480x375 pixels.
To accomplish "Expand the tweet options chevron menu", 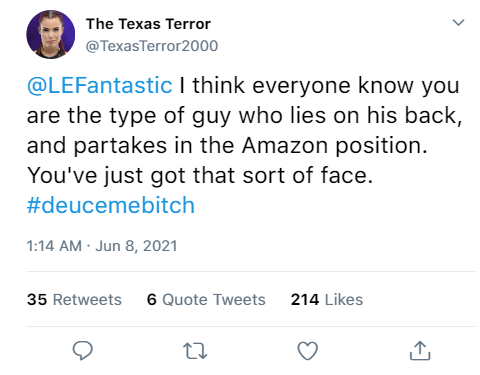I will (x=458, y=22).
